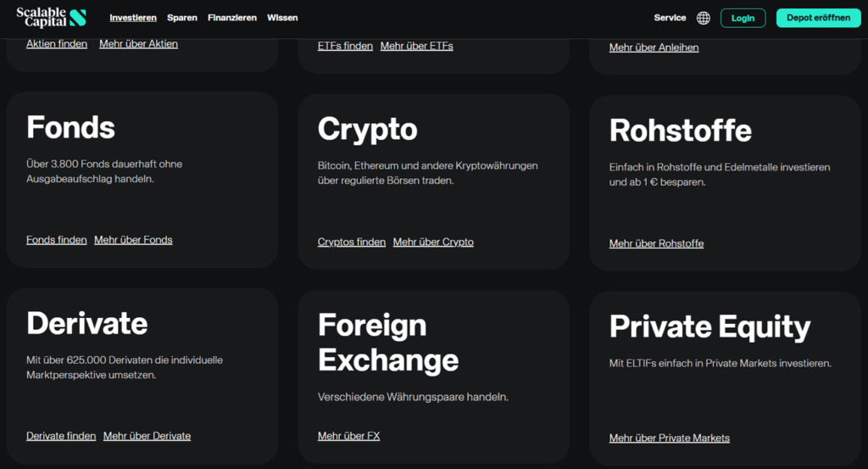Open the Sparen menu
The width and height of the screenshot is (868, 469).
tap(182, 18)
